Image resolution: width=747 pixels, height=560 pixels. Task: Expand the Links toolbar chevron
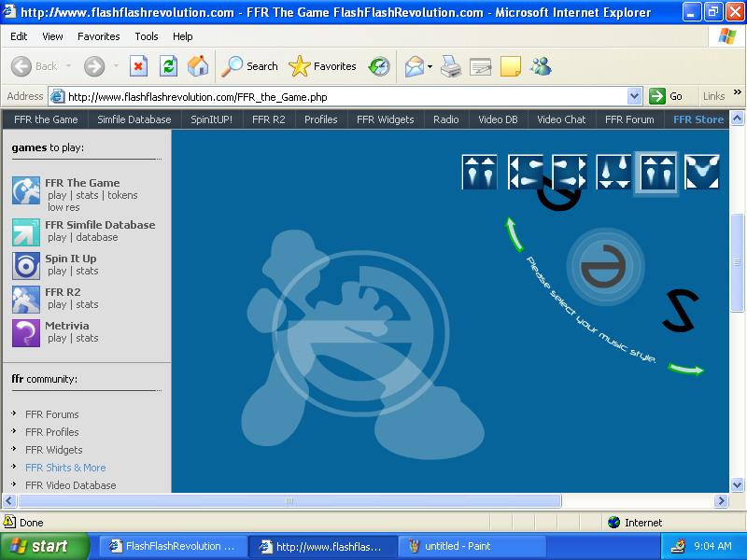click(738, 91)
